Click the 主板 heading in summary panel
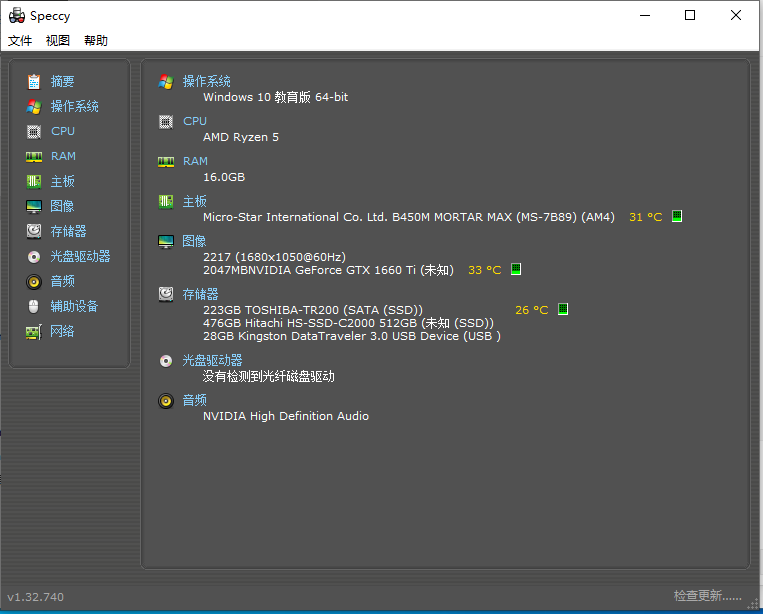Image resolution: width=763 pixels, height=614 pixels. 194,201
